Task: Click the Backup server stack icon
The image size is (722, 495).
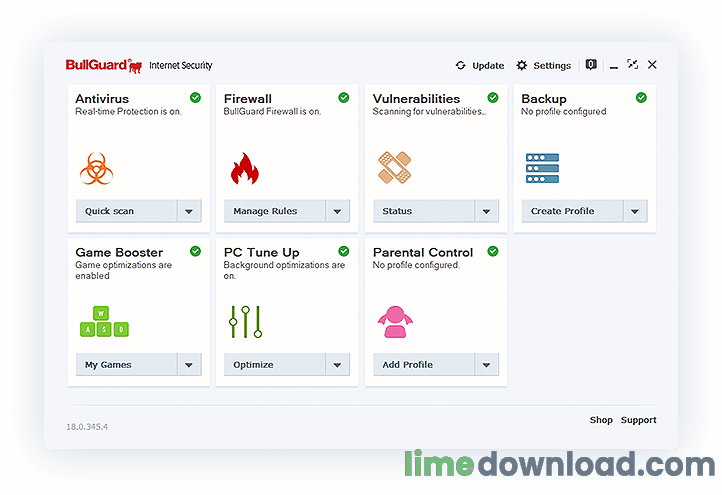Action: pos(542,168)
